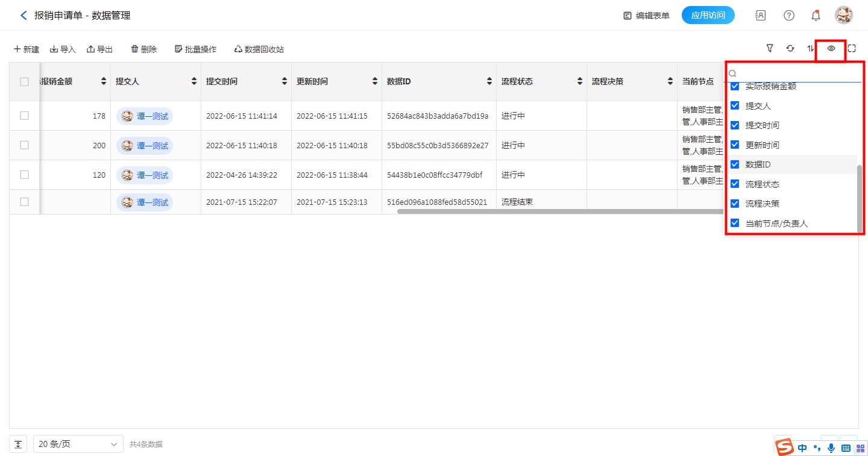Image resolution: width=868 pixels, height=456 pixels.
Task: Toggle the eye column visibility icon
Action: click(831, 49)
